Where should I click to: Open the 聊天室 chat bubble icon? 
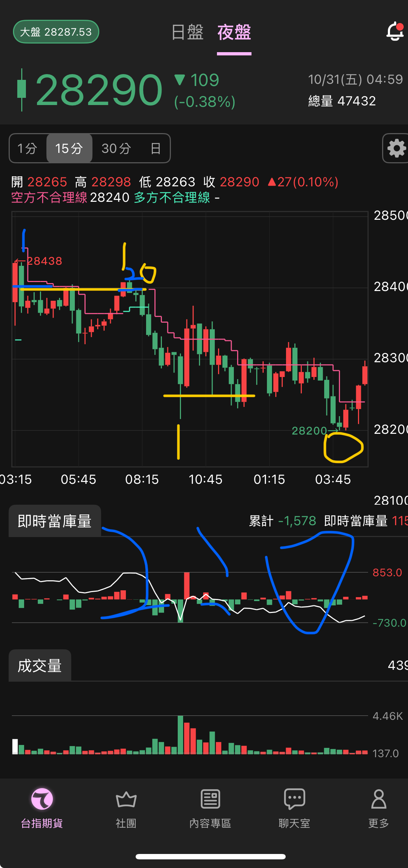294,799
